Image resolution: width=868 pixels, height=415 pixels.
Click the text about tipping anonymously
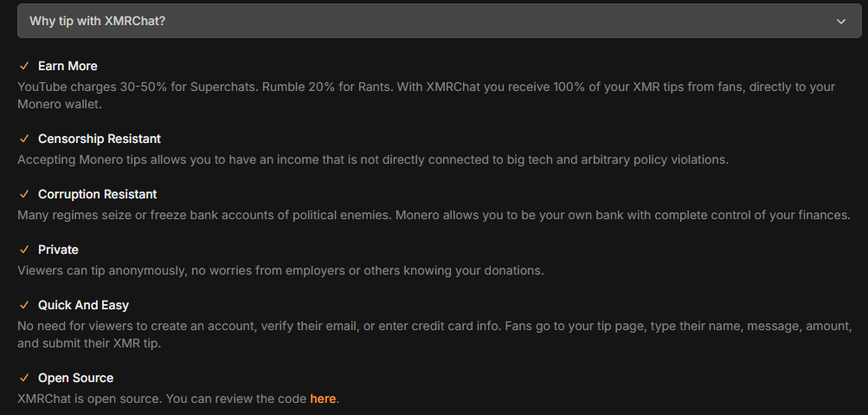click(x=280, y=270)
